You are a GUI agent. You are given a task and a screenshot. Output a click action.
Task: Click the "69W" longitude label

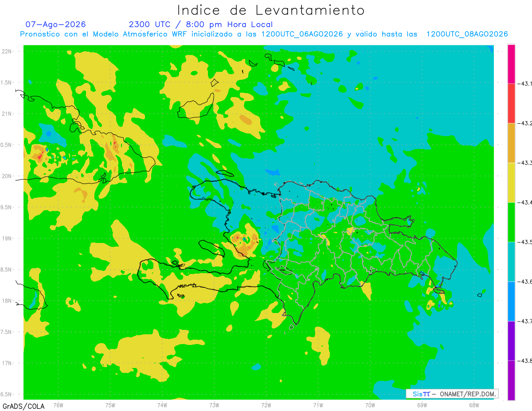tap(422, 405)
